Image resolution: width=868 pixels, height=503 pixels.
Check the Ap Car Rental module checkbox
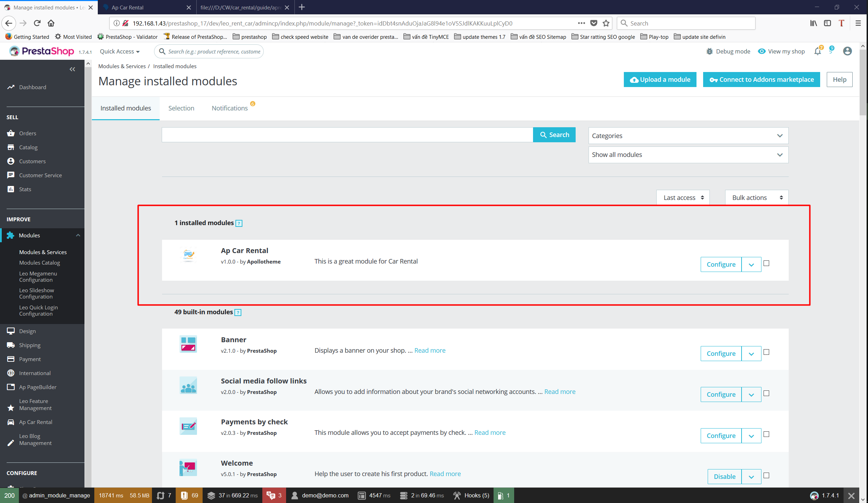click(766, 263)
